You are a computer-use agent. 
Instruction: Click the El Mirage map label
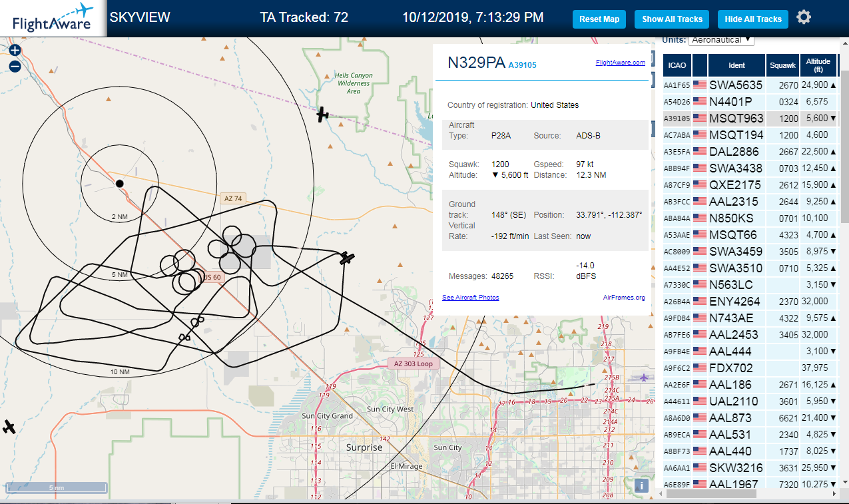406,466
